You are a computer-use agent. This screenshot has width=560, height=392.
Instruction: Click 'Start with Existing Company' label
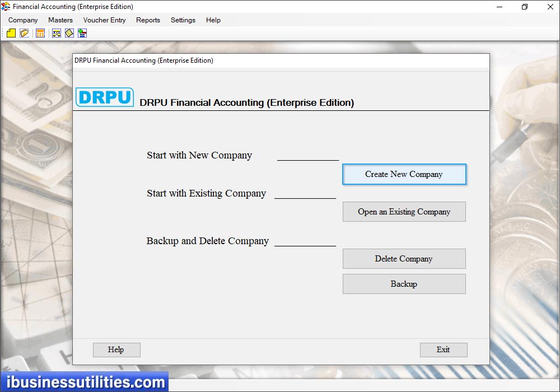coord(207,193)
